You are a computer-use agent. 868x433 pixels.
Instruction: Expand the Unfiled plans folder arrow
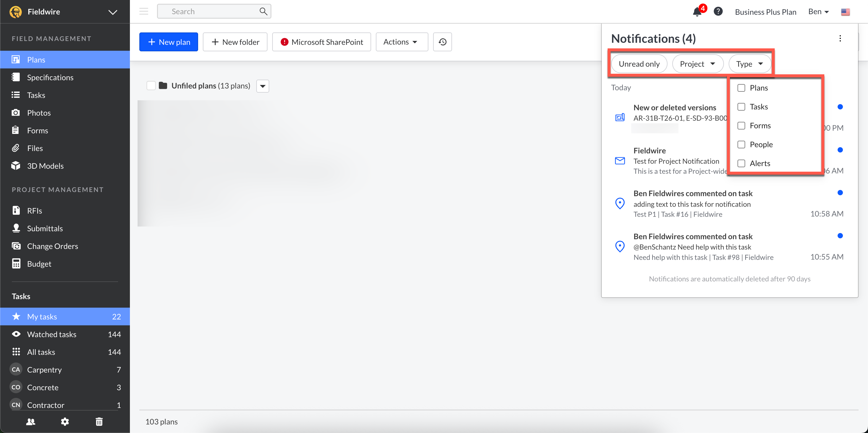(x=262, y=86)
